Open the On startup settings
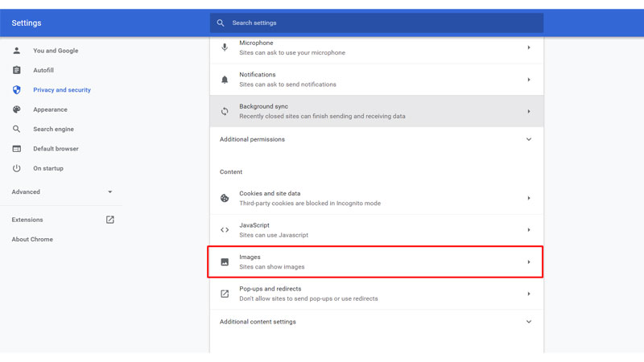The height and width of the screenshot is (362, 644). (48, 168)
